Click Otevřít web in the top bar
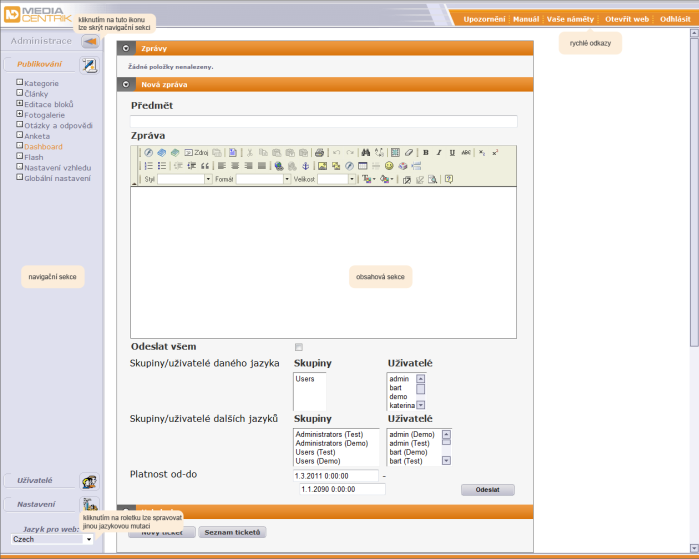The image size is (699, 559). point(627,19)
